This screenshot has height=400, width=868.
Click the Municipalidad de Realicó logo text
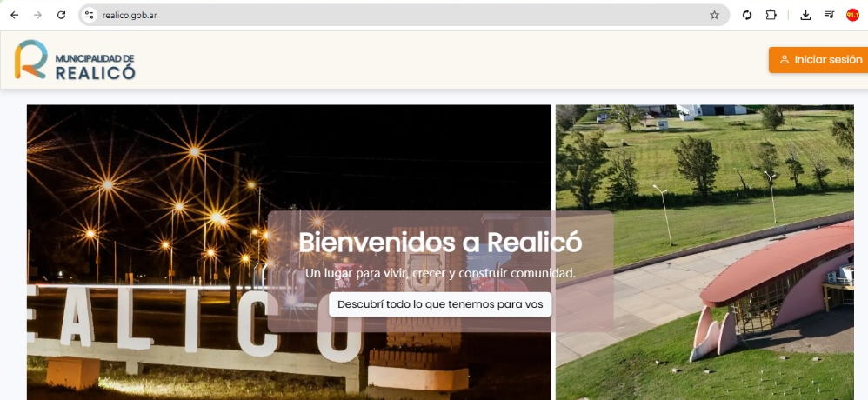95,66
